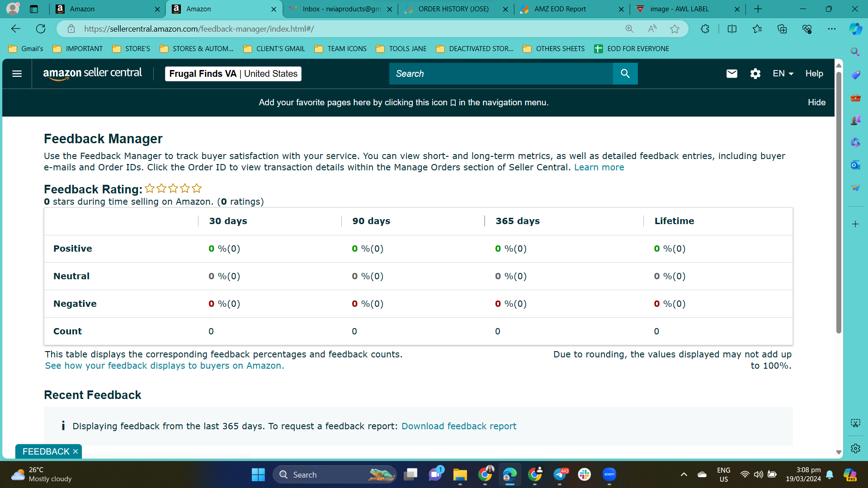View site information lock icon

pyautogui.click(x=71, y=29)
